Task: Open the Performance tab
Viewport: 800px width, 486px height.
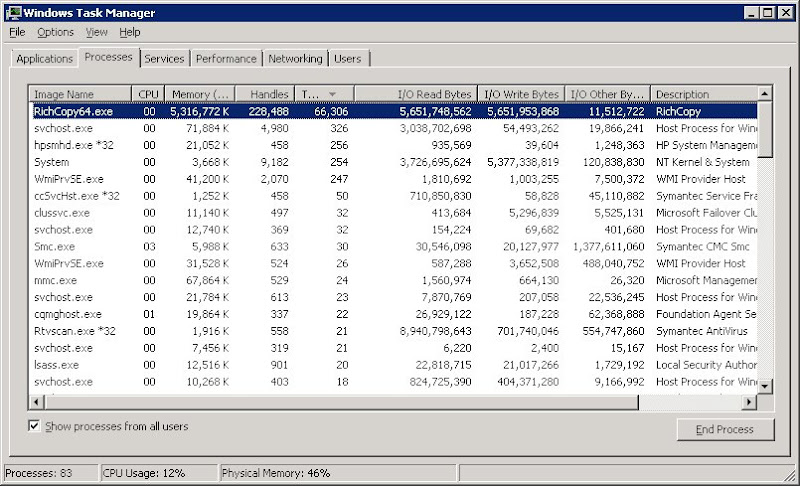Action: coord(226,59)
